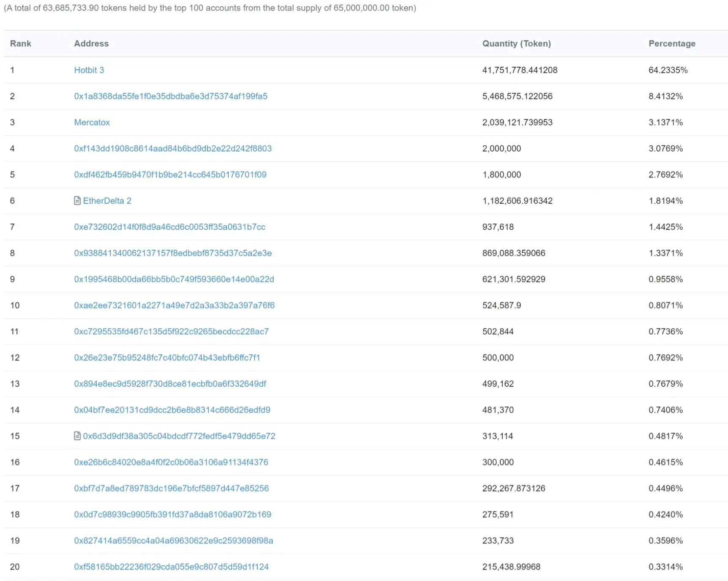The height and width of the screenshot is (581, 728).
Task: Click quantity 1,800,000
Action: (502, 175)
